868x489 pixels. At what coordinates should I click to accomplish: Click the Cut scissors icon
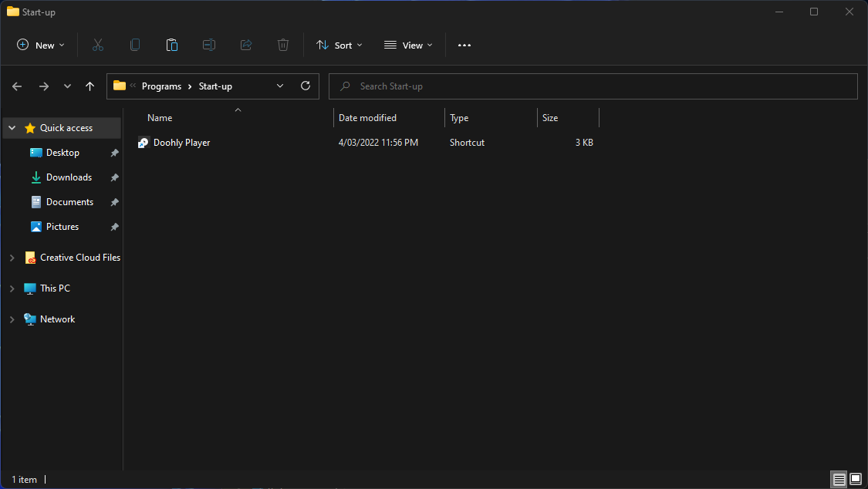point(98,46)
